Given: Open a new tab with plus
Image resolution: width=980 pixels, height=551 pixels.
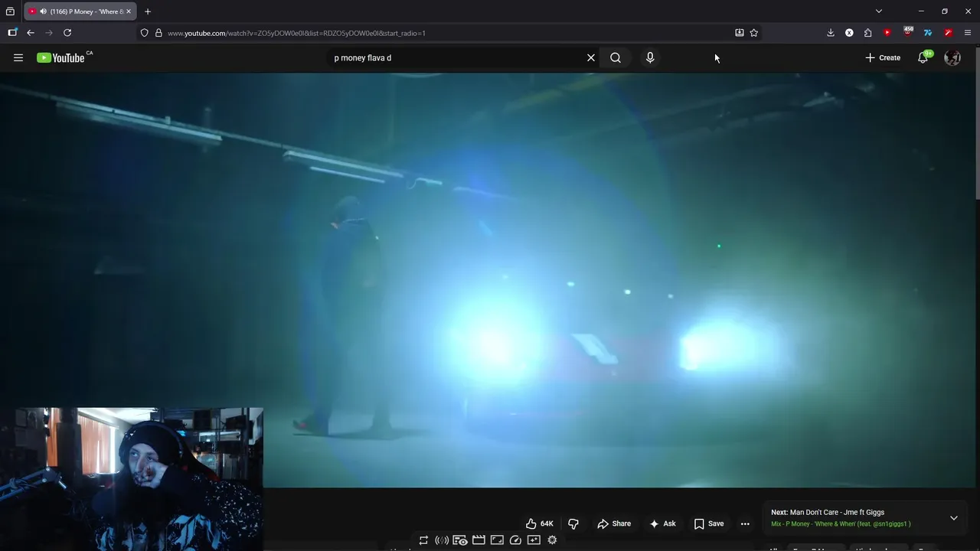Looking at the screenshot, I should 148,11.
